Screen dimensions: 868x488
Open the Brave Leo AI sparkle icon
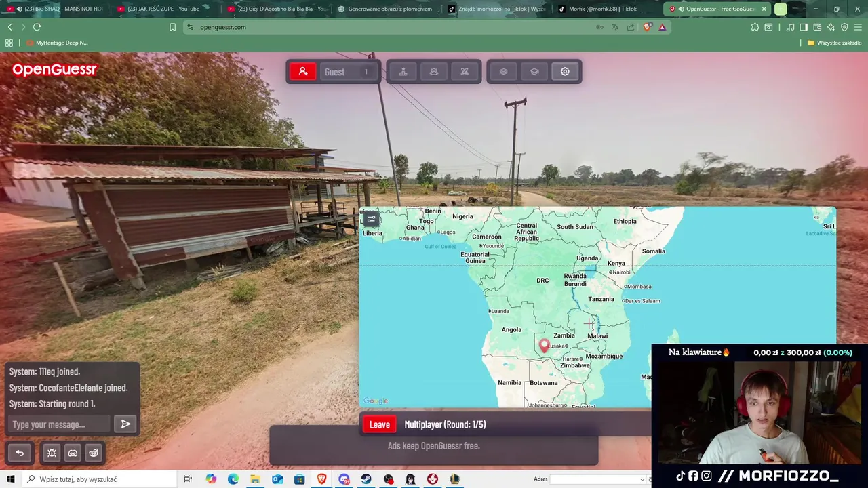tap(831, 27)
